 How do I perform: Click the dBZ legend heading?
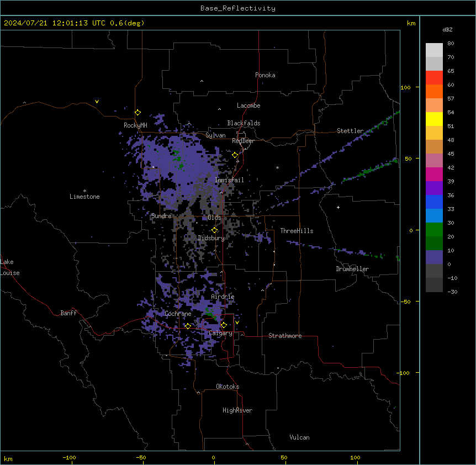tap(447, 30)
